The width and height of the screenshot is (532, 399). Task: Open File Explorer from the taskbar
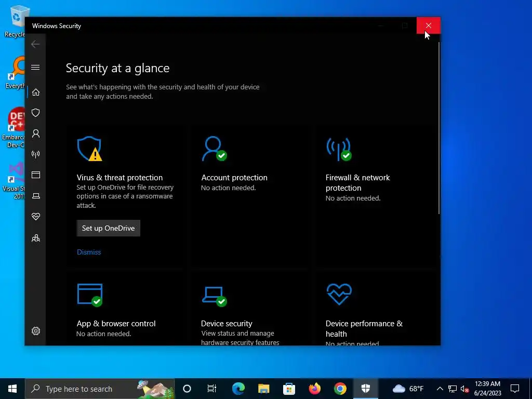point(263,389)
